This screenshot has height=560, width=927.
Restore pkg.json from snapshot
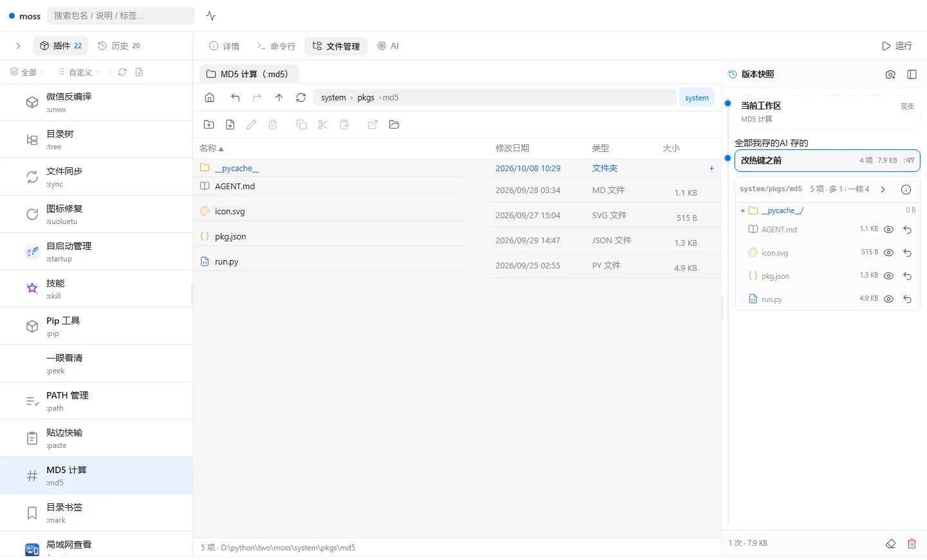click(x=907, y=276)
